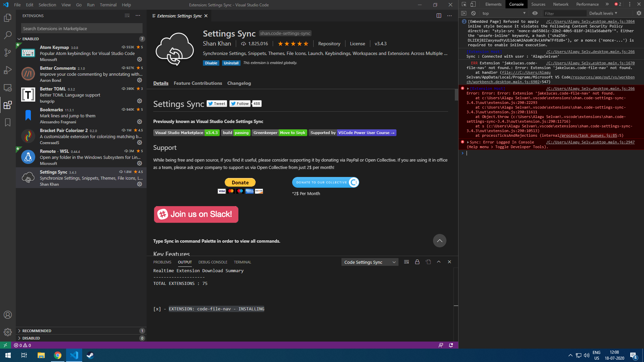Viewport: 644px width, 362px height.
Task: Switch to the DEBUG CONSOLE tab
Action: [213, 262]
